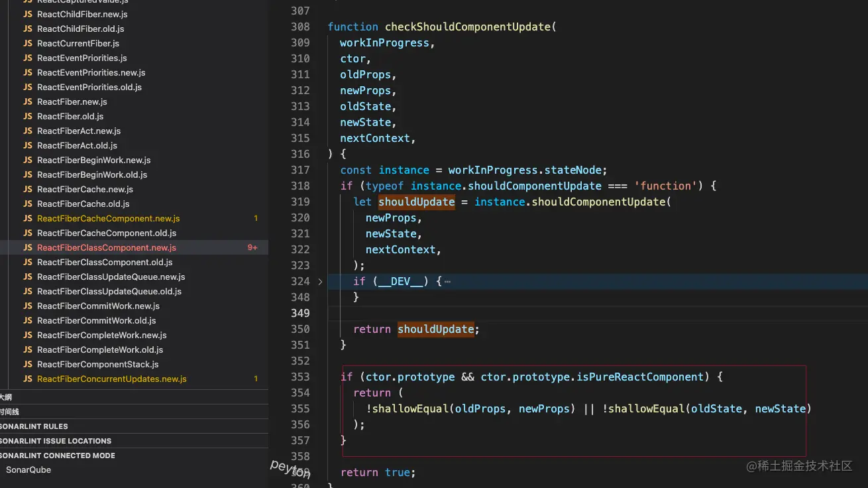Click the JS icon beside ReactFiberAct.new.js
Image resolution: width=868 pixels, height=488 pixels.
(28, 131)
